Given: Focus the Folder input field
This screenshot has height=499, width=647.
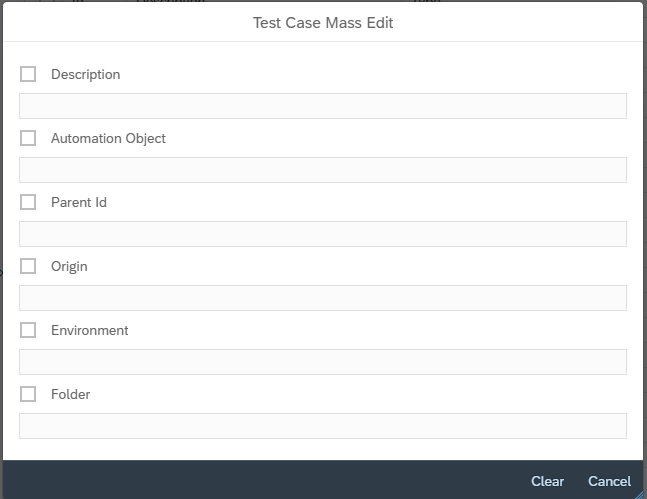Looking at the screenshot, I should pos(323,426).
